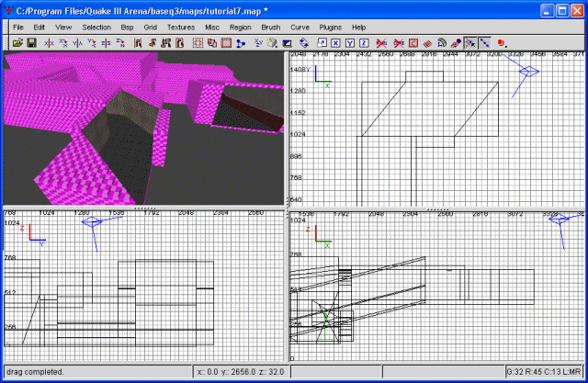The width and height of the screenshot is (588, 383).
Task: Click the Select Partial Tall icon
Action: [166, 43]
